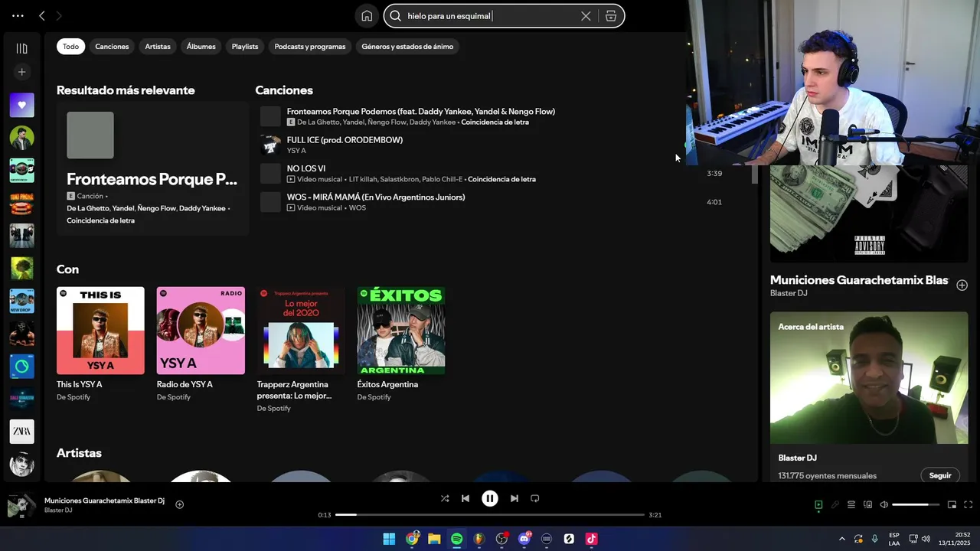Screen dimensions: 980x551
Task: Open File Explorer from the taskbar
Action: 434,539
